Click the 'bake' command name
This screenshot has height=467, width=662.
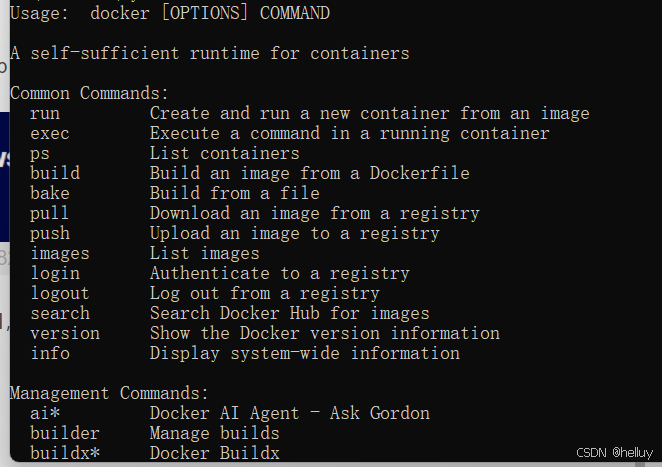click(x=50, y=193)
